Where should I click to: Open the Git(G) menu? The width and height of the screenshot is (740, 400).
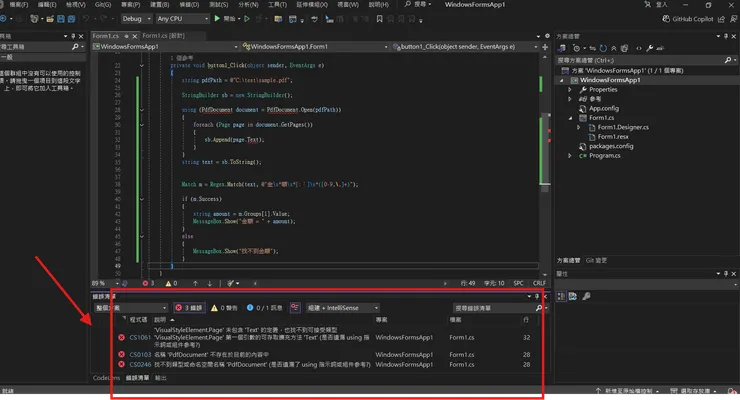(102, 5)
